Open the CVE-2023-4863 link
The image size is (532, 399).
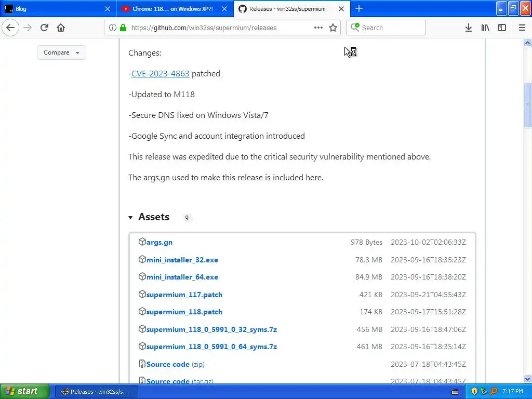[x=160, y=74]
